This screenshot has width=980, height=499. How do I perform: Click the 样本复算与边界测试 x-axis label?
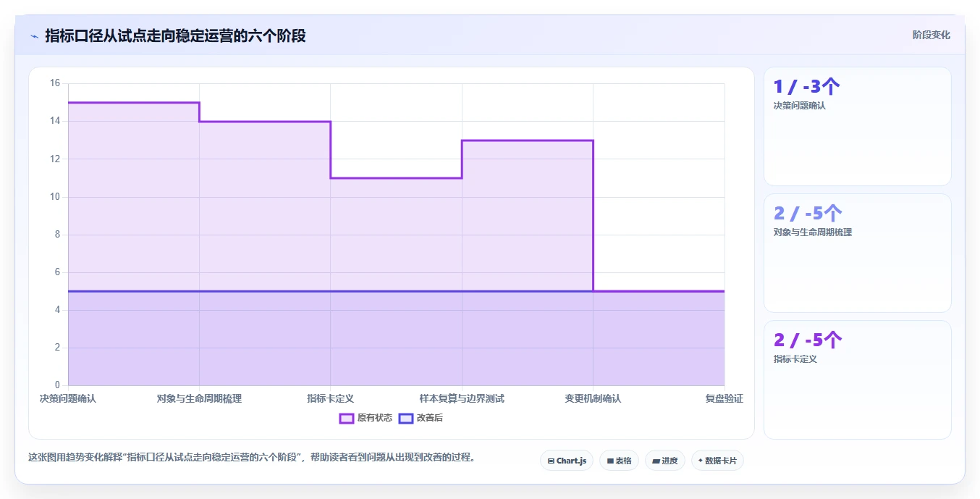point(462,398)
